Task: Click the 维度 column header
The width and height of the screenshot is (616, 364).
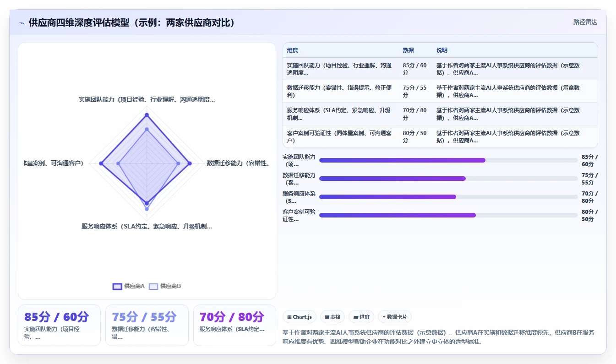Action: click(x=293, y=50)
